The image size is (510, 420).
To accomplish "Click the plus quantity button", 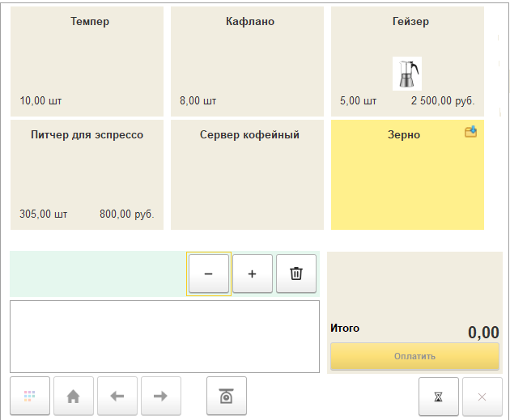I will click(252, 274).
